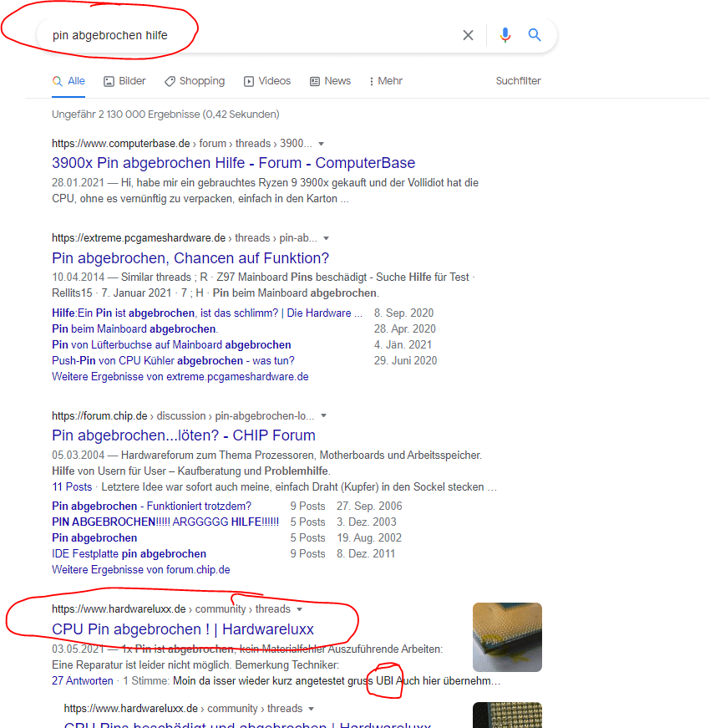The width and height of the screenshot is (710, 728).
Task: Open 'Pin abgebrochen, Chancen auf Funktion?' result
Action: click(190, 257)
